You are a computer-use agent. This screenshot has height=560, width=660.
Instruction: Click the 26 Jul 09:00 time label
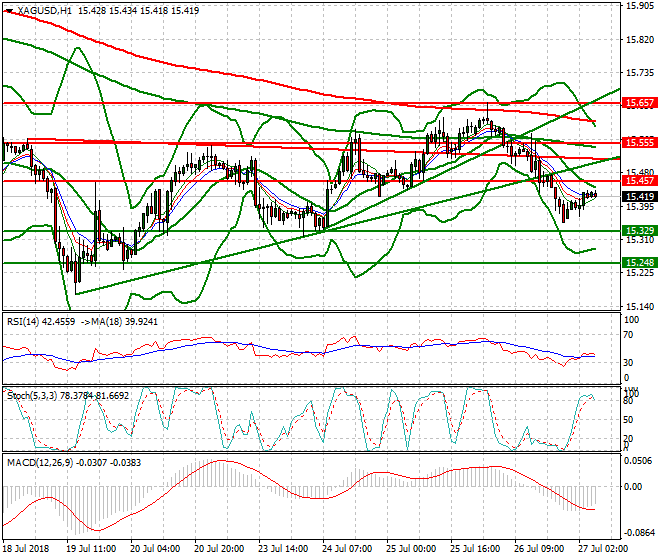[539, 549]
